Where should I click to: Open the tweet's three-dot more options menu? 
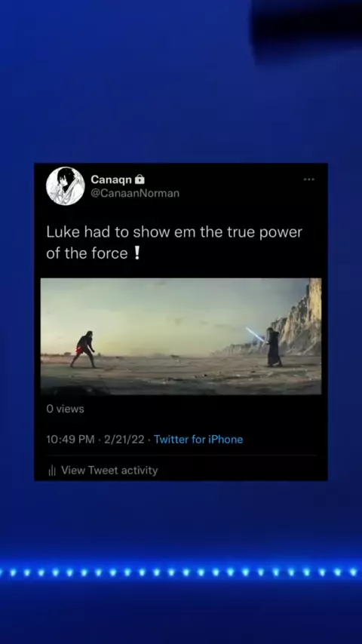pos(309,179)
